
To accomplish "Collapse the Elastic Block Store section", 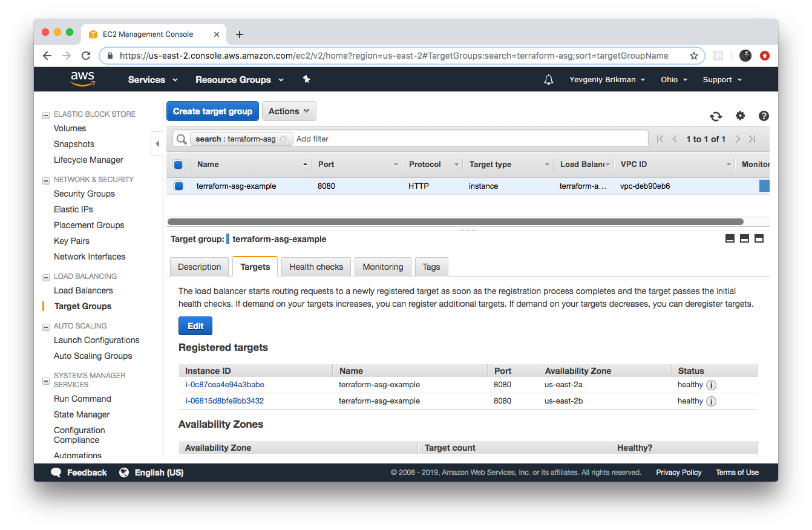I will pyautogui.click(x=45, y=114).
